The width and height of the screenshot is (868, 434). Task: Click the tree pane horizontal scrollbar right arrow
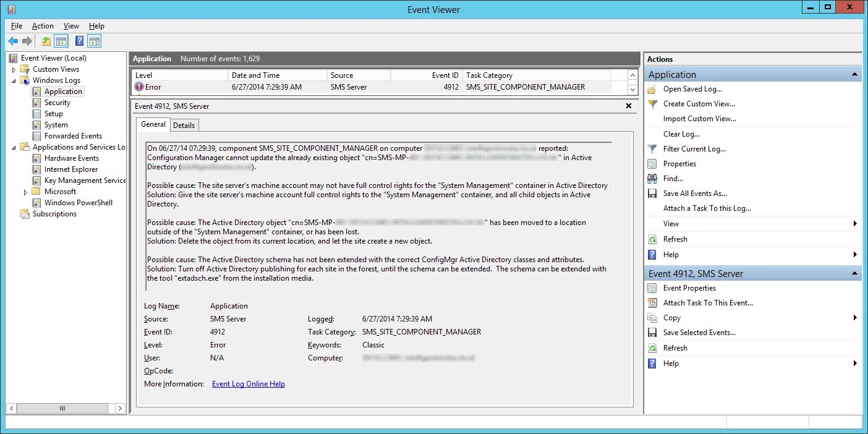tap(121, 409)
